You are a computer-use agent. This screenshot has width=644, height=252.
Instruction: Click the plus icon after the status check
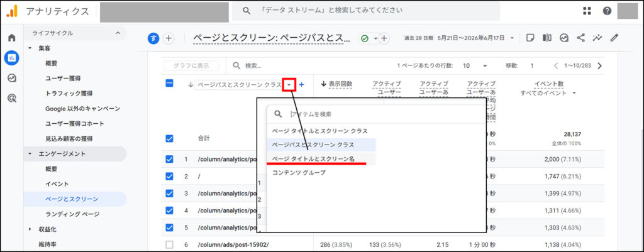pos(384,38)
